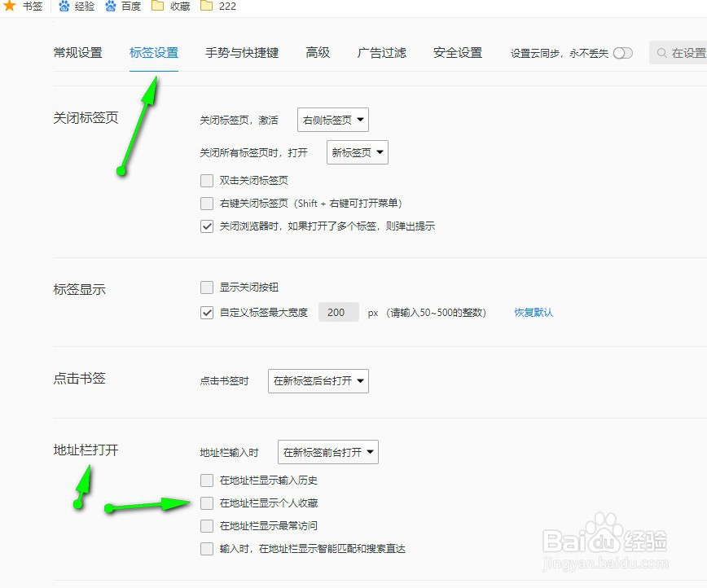This screenshot has width=707, height=588.
Task: Uncheck 关闭浏览器时弹出提示 option
Action: 207,226
